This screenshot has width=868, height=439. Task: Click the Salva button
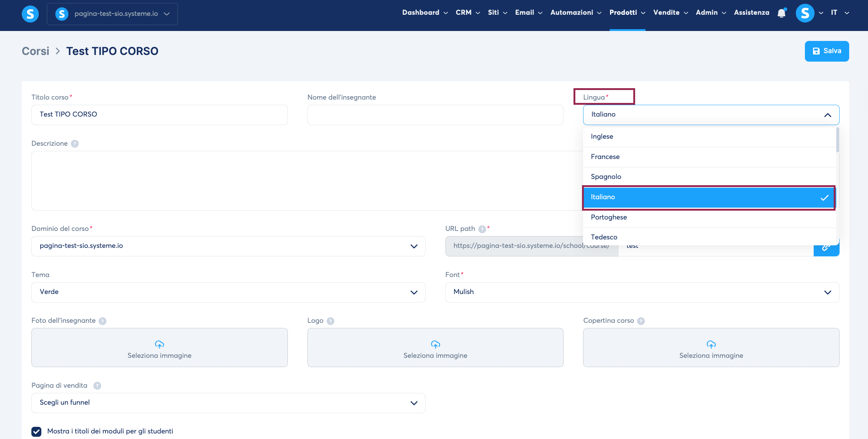tap(826, 51)
